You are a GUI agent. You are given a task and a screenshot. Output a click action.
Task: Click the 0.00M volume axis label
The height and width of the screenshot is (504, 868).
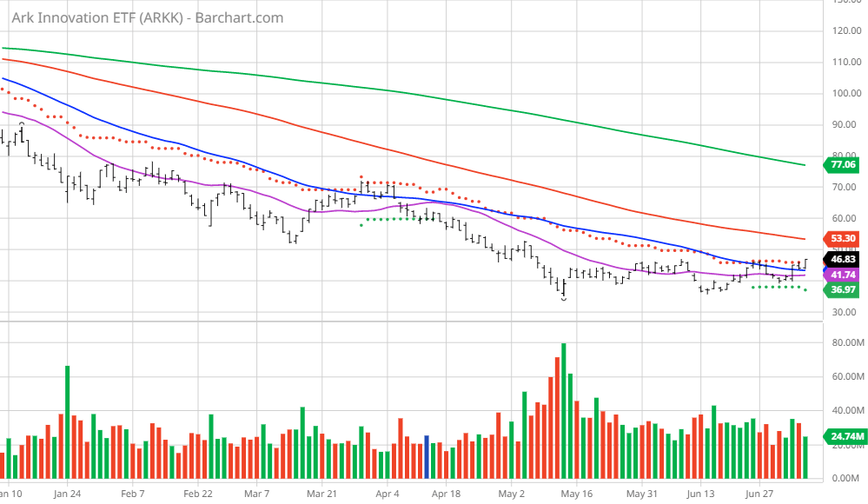tap(847, 478)
